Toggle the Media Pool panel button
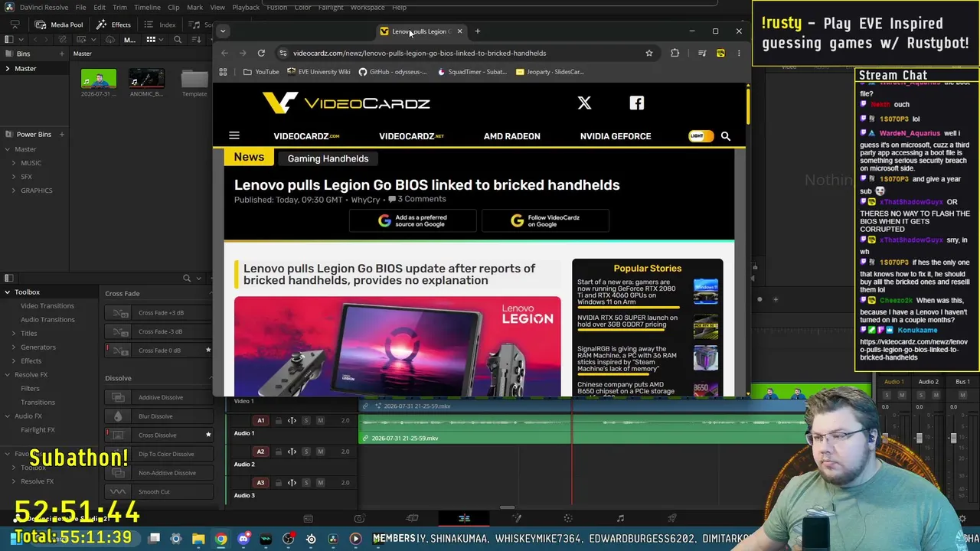 coord(60,24)
